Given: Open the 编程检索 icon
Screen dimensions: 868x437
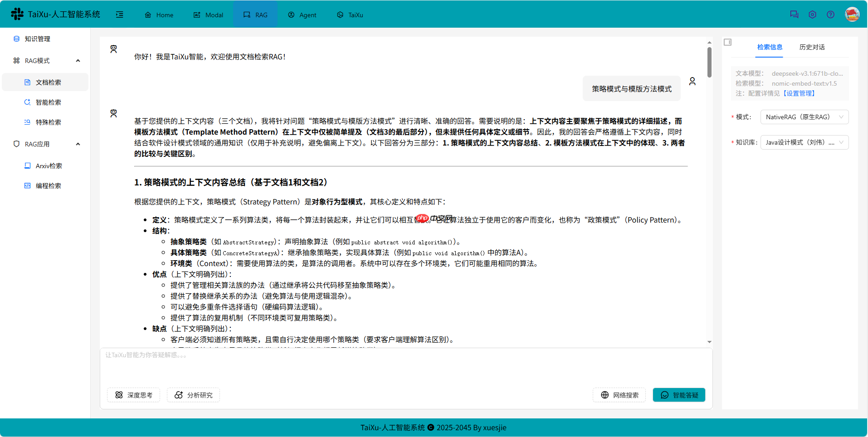Looking at the screenshot, I should pyautogui.click(x=27, y=185).
